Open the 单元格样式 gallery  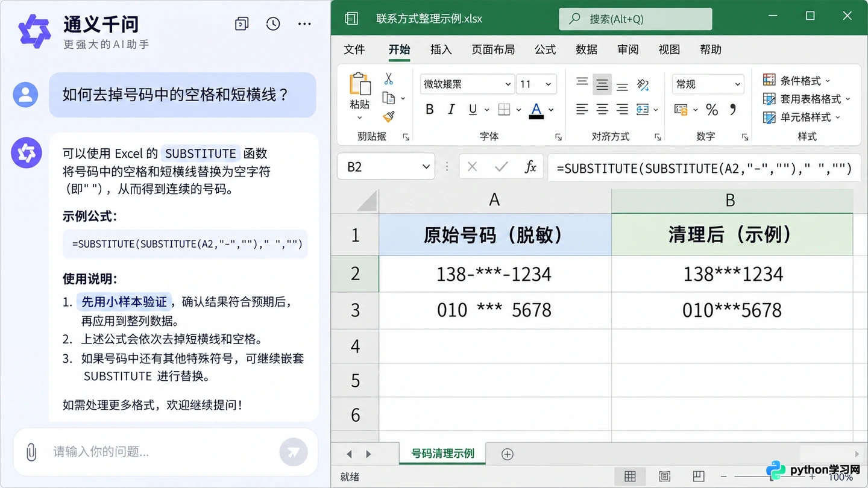tap(802, 117)
